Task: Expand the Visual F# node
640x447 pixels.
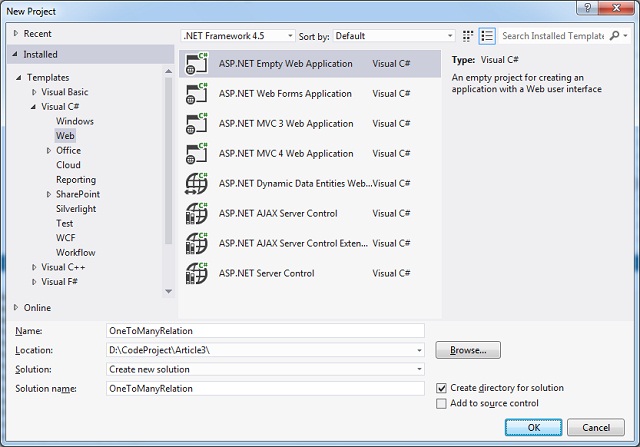Action: pyautogui.click(x=34, y=282)
